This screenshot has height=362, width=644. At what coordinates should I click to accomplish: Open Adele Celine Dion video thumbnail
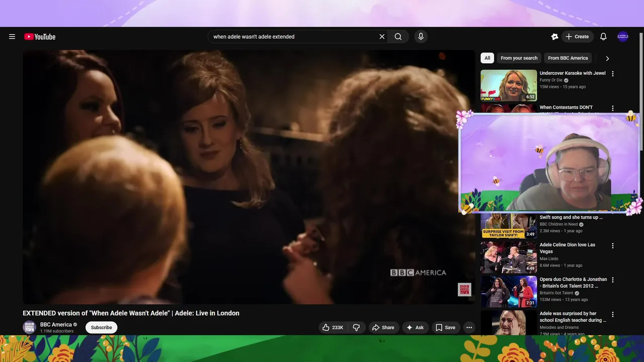pos(509,257)
